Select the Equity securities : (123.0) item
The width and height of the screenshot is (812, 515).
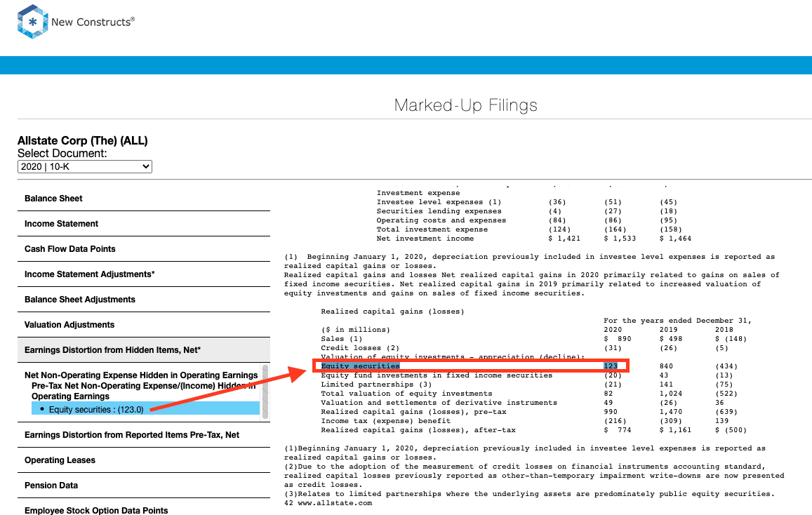pyautogui.click(x=145, y=409)
